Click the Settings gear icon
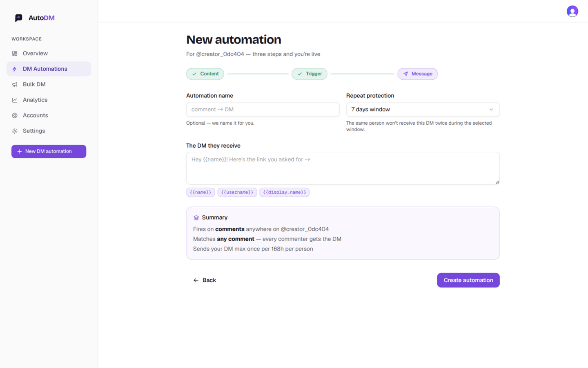The height and width of the screenshot is (368, 588). point(15,131)
